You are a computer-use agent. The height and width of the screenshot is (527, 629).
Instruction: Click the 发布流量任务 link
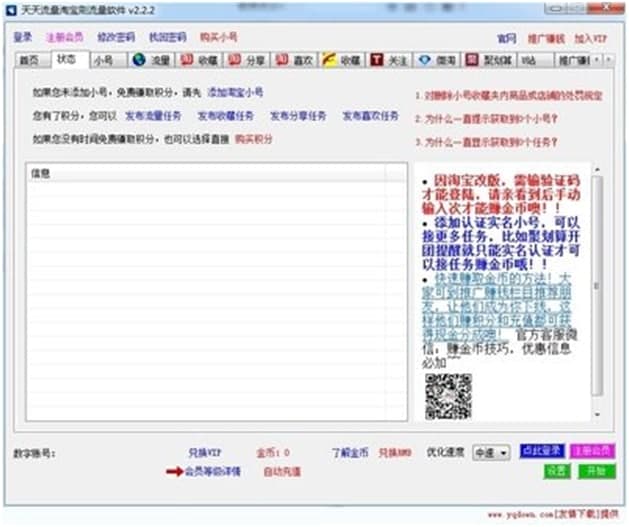coord(153,116)
